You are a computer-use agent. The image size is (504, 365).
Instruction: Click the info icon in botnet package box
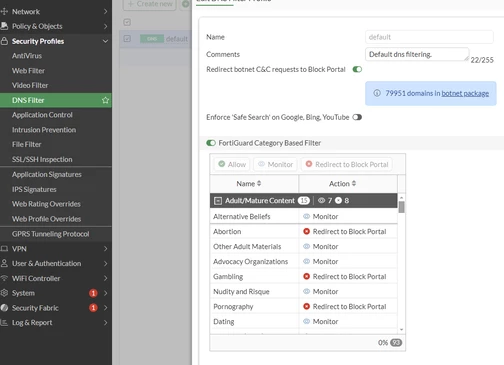[377, 93]
